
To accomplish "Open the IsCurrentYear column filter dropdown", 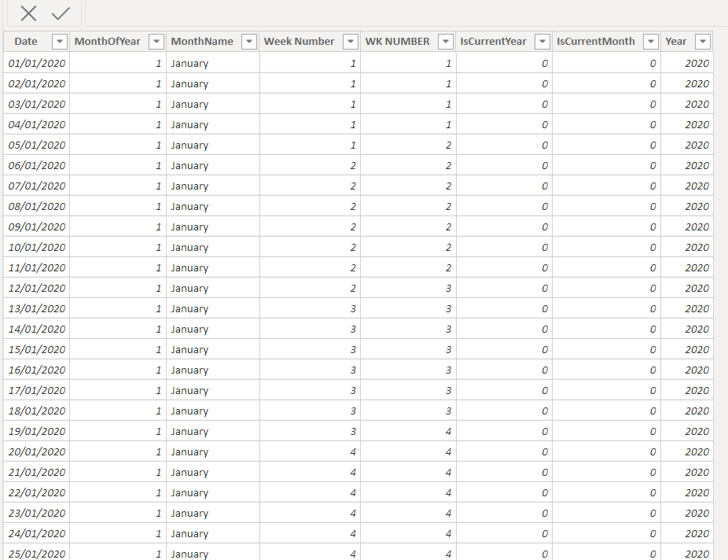I will [x=542, y=42].
